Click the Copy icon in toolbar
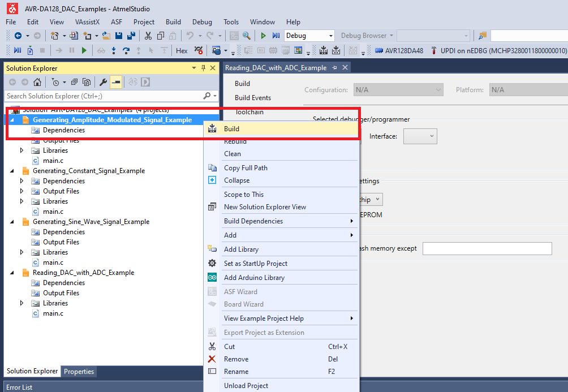 tap(161, 36)
